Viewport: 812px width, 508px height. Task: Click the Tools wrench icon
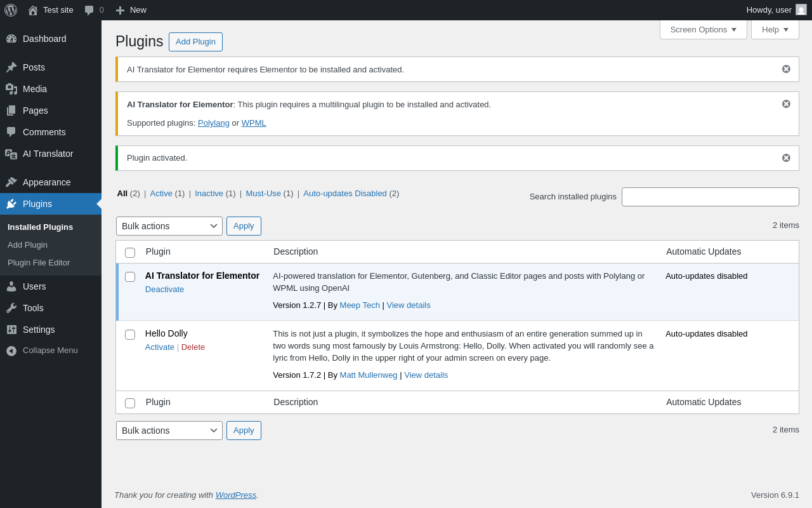11,308
